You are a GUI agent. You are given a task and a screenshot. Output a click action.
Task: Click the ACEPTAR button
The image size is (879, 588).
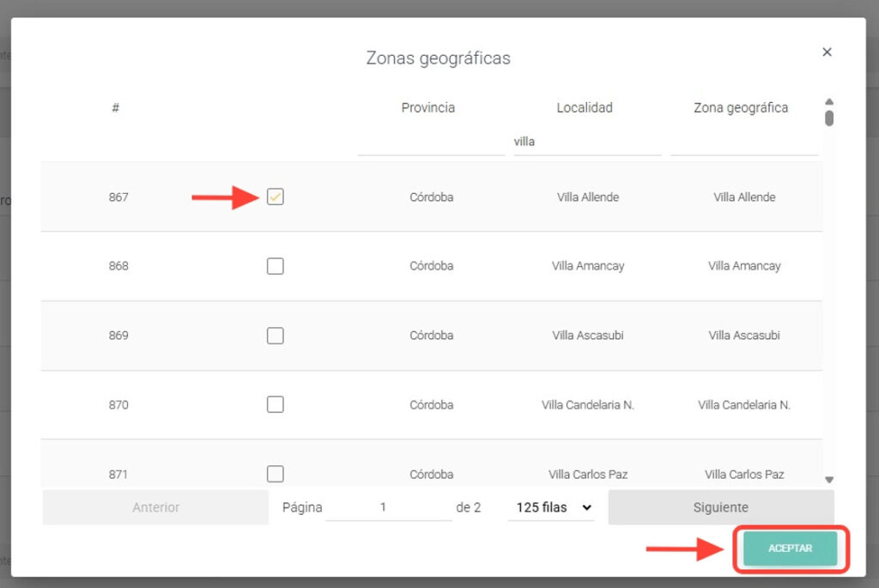point(790,549)
